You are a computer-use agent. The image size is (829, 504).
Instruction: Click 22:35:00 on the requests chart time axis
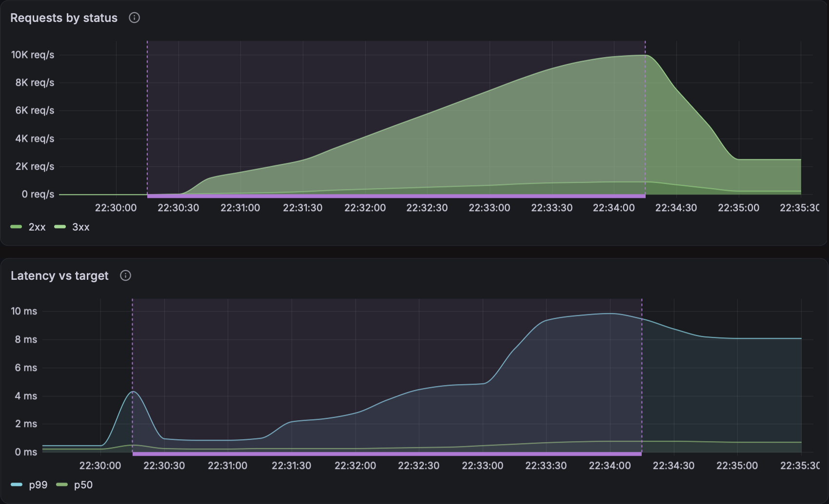[x=739, y=208]
